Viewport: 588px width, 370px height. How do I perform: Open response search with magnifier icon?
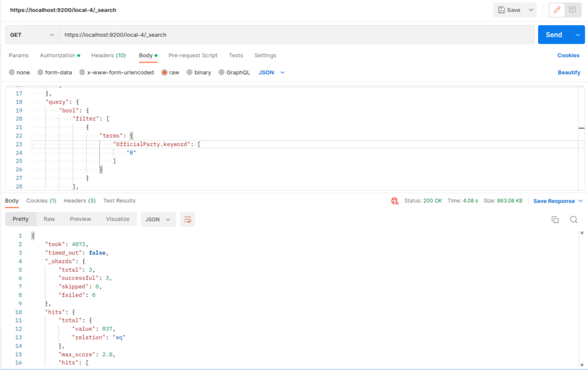(573, 219)
